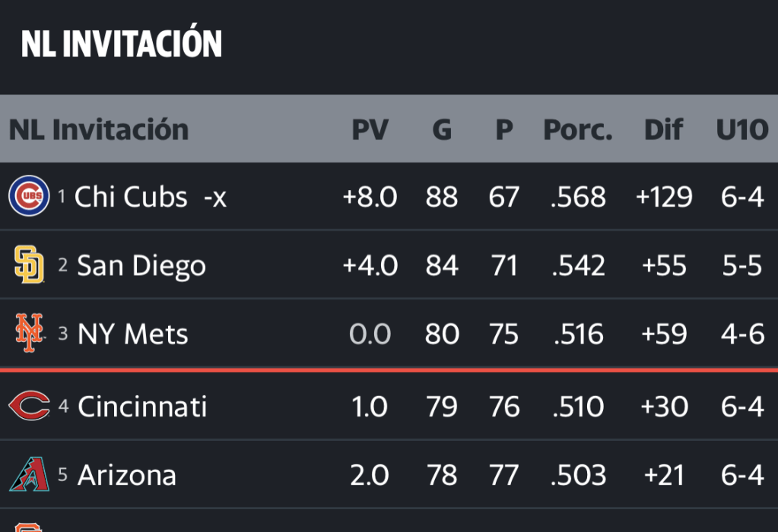Open the San Diego team link
The height and width of the screenshot is (532, 778).
141,266
